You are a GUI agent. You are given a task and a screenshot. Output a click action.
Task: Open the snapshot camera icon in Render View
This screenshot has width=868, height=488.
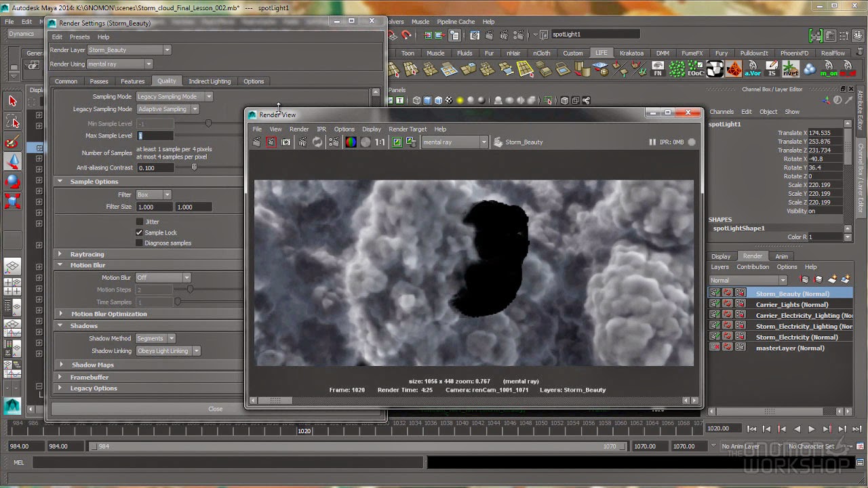tap(286, 142)
